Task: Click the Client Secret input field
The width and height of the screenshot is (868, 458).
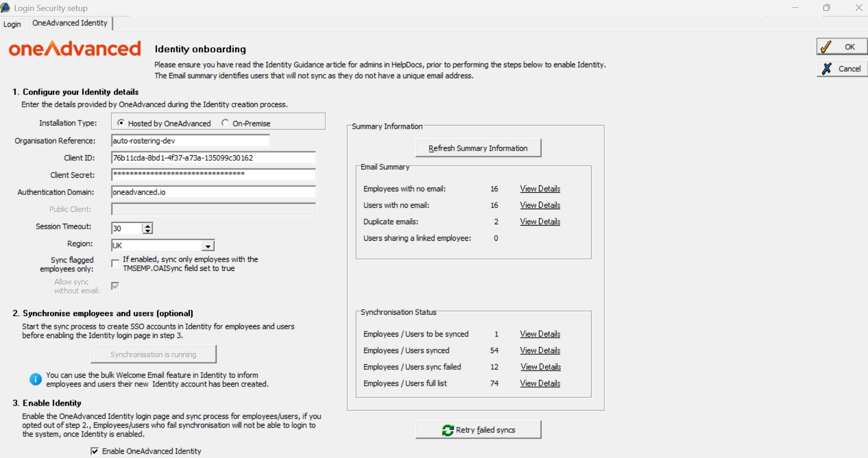Action: coord(213,174)
